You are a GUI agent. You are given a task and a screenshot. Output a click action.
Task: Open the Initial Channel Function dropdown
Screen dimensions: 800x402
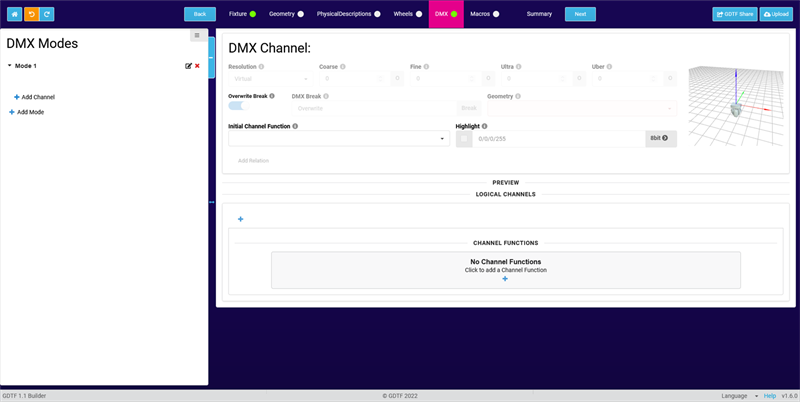(x=339, y=139)
